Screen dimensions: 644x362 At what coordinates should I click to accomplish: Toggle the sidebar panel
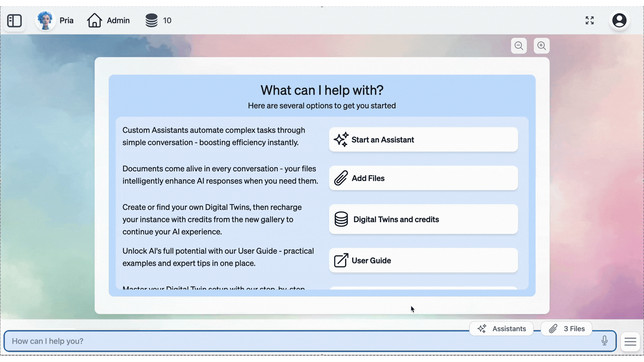[x=14, y=21]
